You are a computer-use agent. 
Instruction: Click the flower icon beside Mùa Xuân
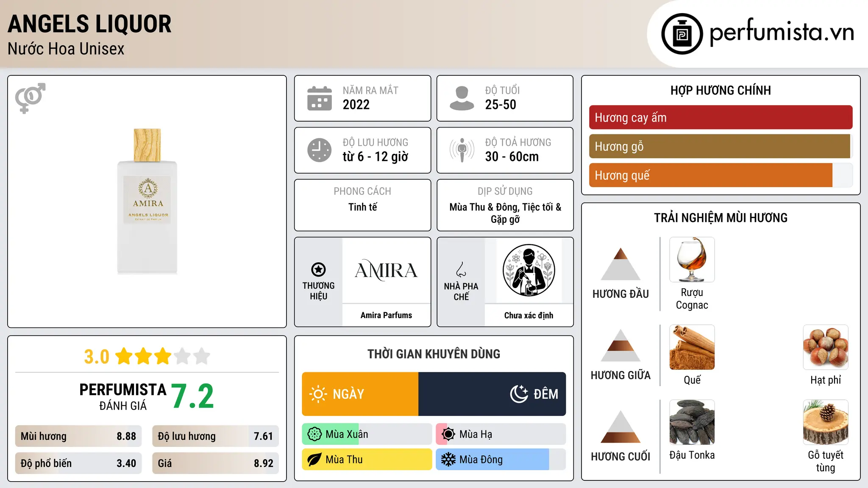314,434
